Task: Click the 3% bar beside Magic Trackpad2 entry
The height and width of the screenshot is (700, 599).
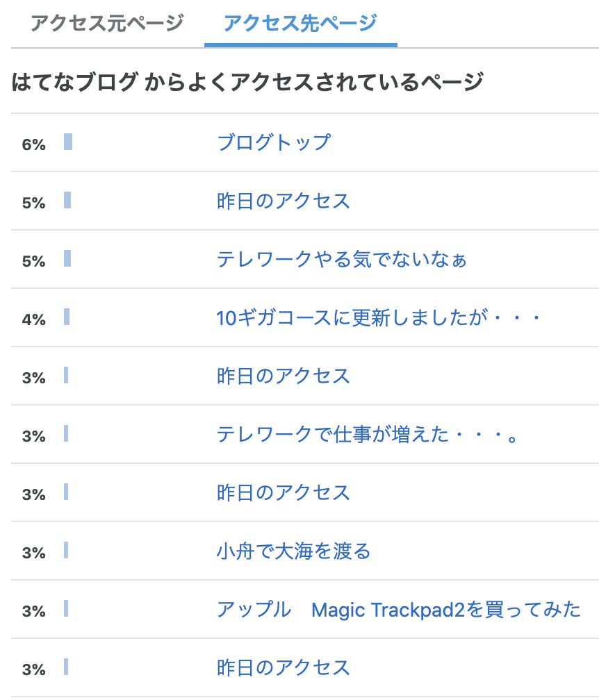Action: pos(66,608)
